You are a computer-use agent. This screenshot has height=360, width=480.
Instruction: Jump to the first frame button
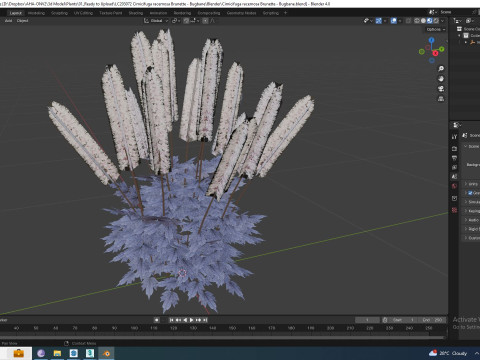point(171,320)
